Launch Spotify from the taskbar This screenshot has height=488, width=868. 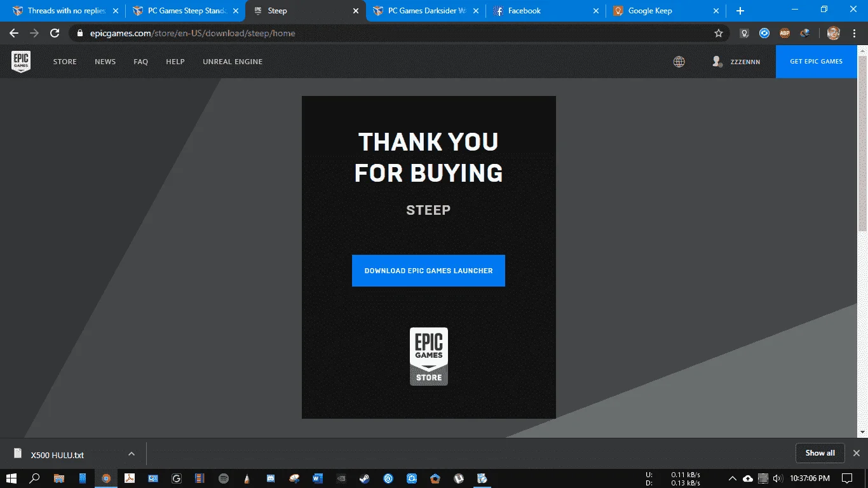tap(224, 478)
